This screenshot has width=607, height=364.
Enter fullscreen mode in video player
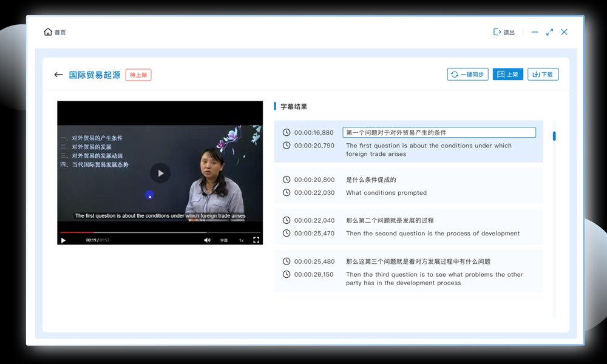tap(256, 240)
